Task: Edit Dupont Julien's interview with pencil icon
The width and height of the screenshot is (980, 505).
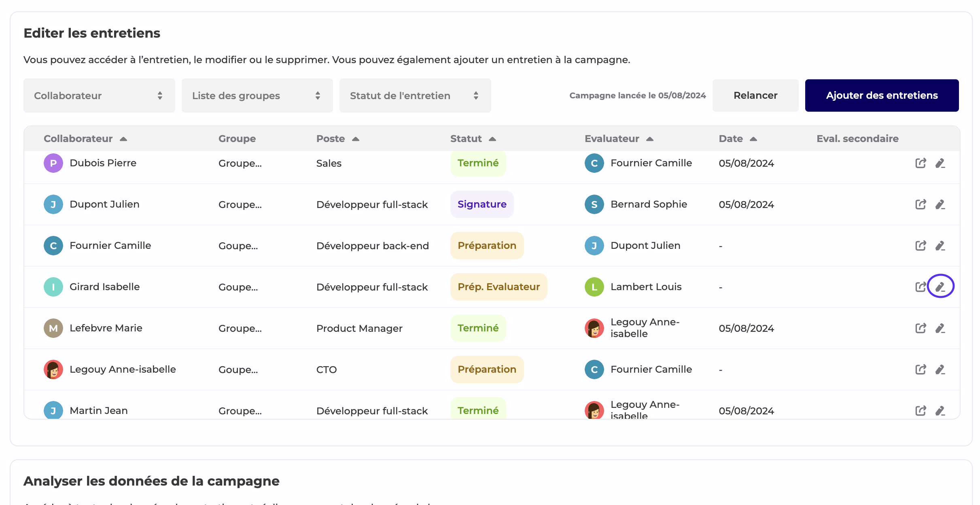Action: pyautogui.click(x=940, y=204)
